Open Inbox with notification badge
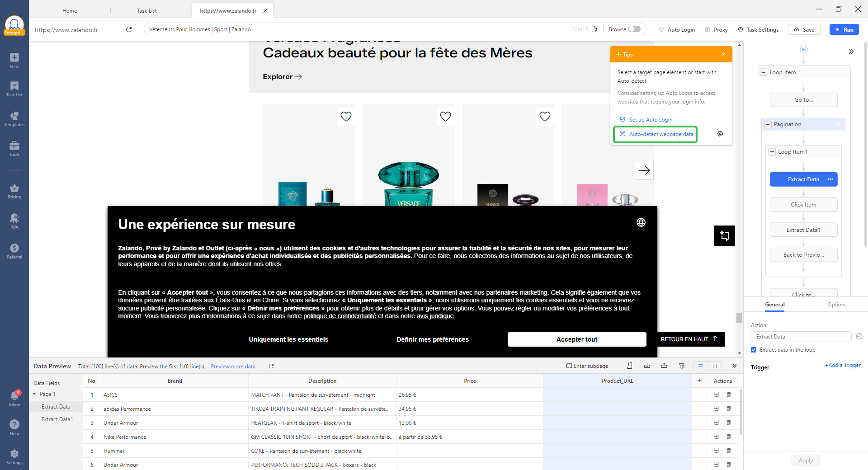This screenshot has width=868, height=470. coord(14,399)
